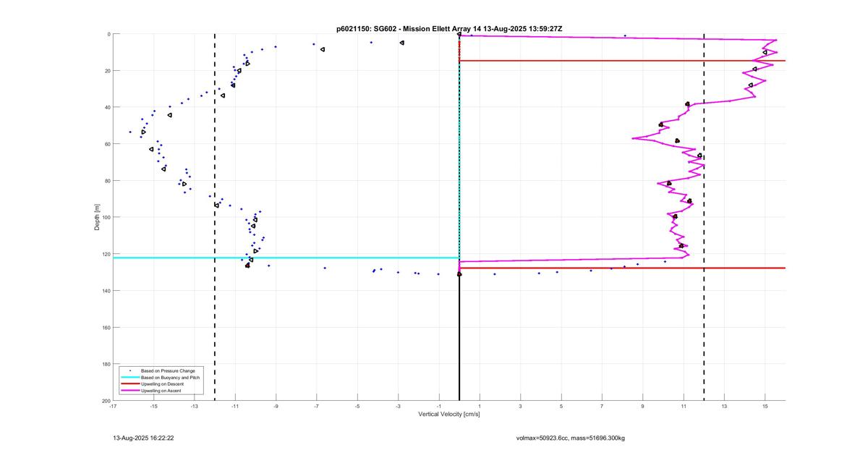Image resolution: width=868 pixels, height=450 pixels.
Task: Click the red horizontal line near 15 m depth
Action: point(622,61)
